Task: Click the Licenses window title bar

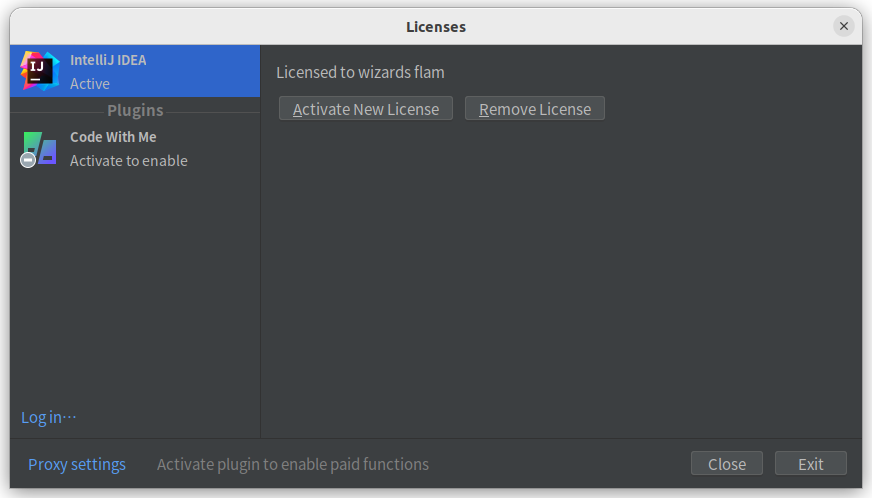Action: click(x=435, y=27)
